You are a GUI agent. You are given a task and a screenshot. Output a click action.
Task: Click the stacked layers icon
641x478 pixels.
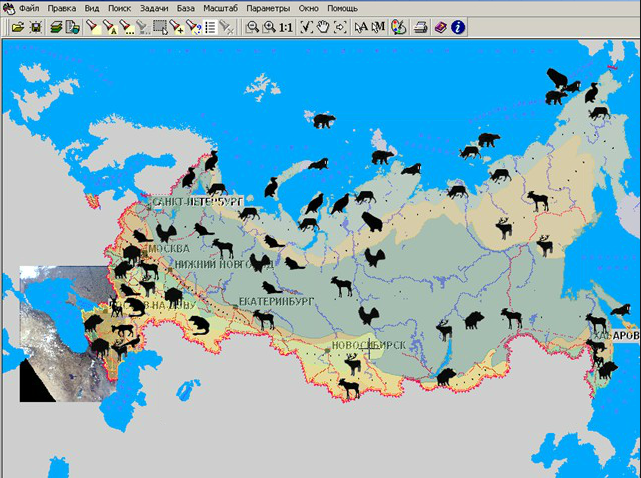click(56, 28)
